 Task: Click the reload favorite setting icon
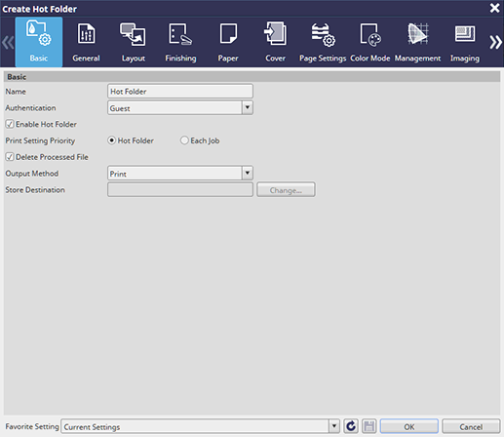[x=351, y=426]
